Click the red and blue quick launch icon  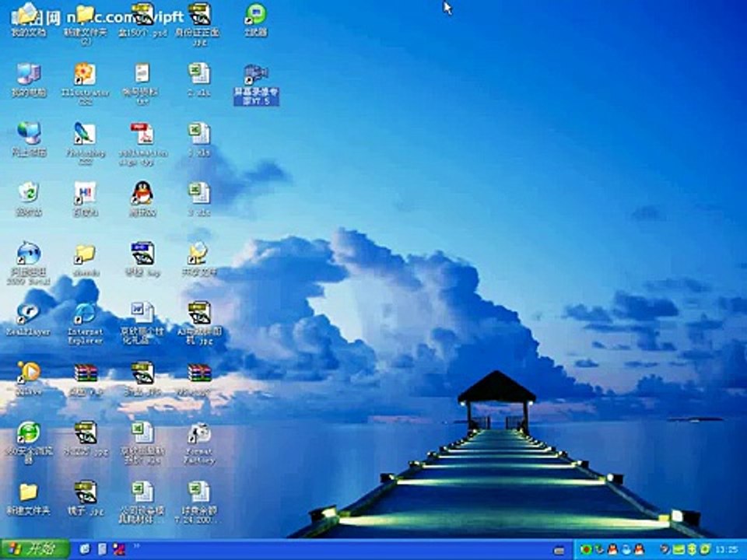click(x=118, y=549)
